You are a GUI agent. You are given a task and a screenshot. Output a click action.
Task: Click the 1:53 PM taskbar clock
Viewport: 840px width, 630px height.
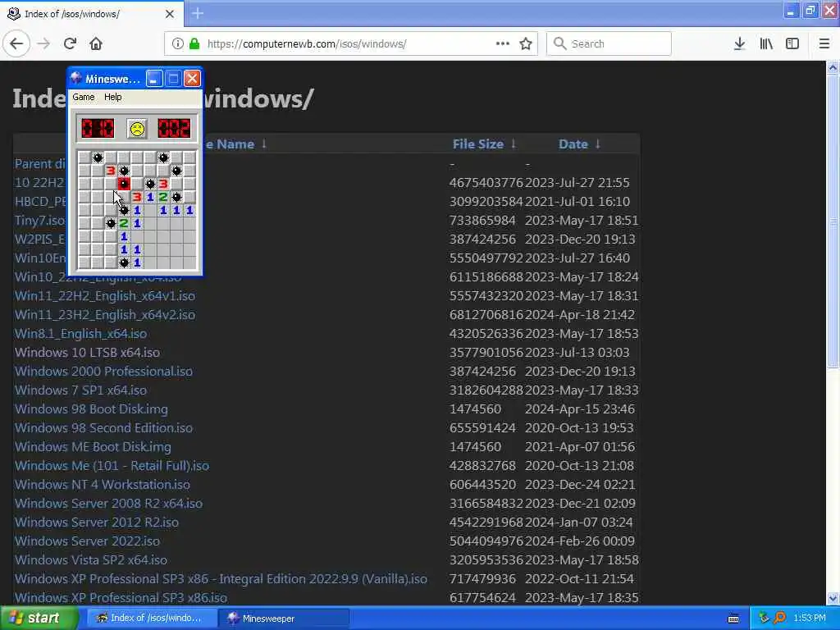click(810, 618)
